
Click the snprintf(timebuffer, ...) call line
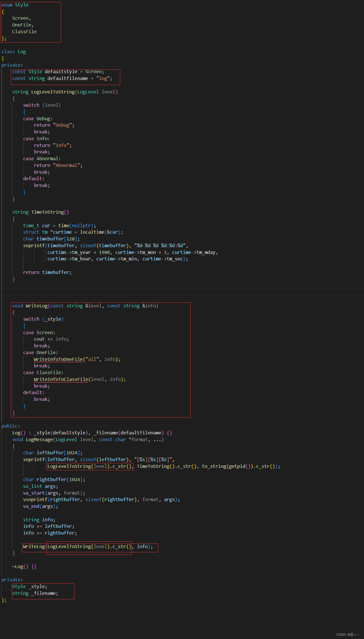coord(106,246)
